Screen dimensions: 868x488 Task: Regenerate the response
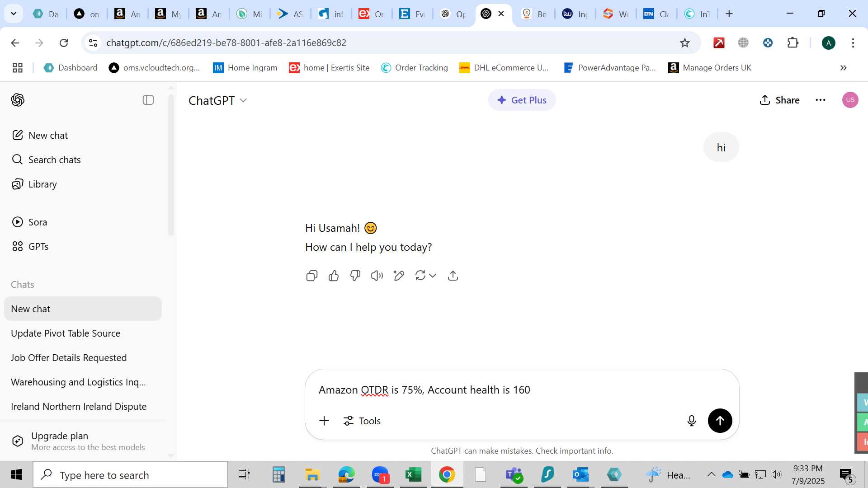click(420, 276)
